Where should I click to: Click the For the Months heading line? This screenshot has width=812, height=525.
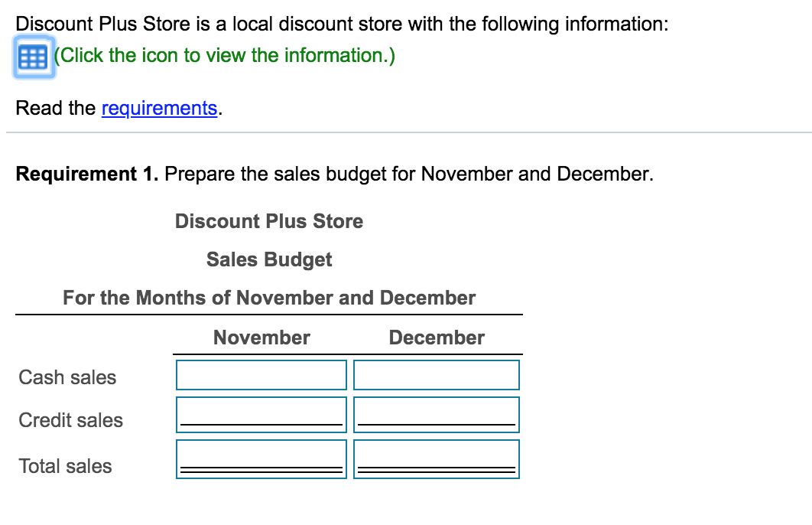tap(269, 298)
